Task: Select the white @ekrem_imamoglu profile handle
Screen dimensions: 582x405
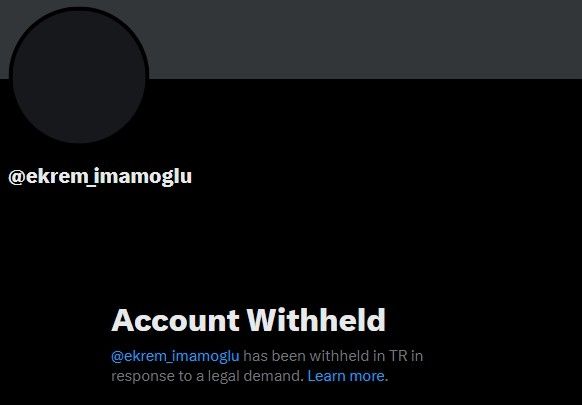Action: 100,177
